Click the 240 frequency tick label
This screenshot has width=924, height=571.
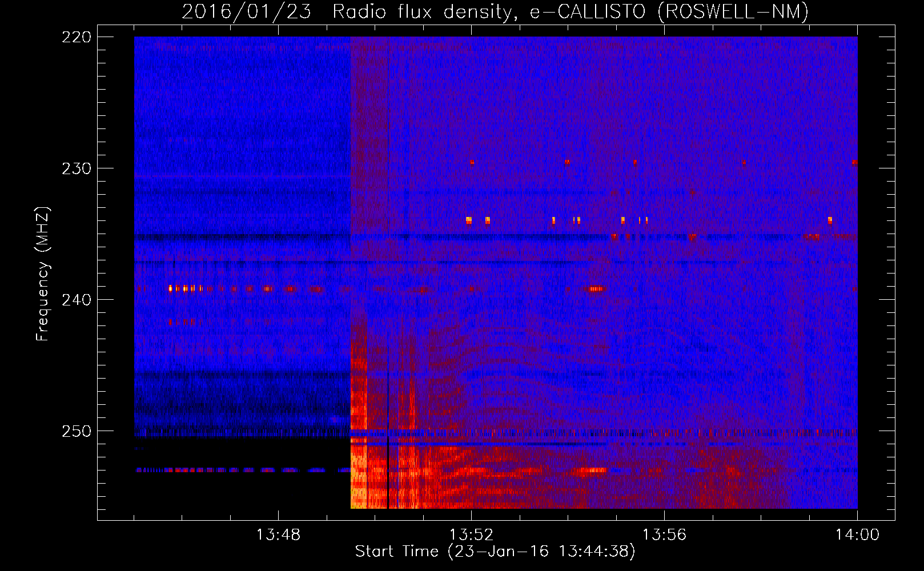[x=76, y=300]
